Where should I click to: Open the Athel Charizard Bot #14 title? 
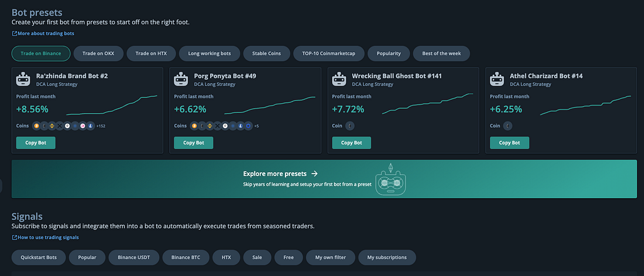546,76
